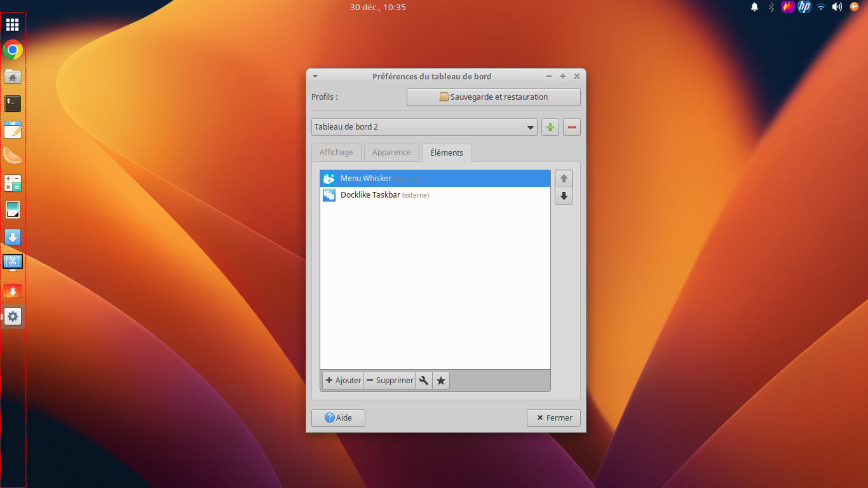The image size is (868, 488).
Task: Click the settings gear dock icon
Action: tap(13, 316)
